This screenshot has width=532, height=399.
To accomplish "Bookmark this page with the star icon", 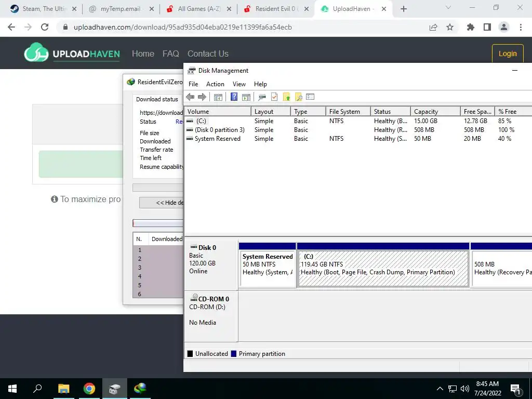I will [x=450, y=27].
